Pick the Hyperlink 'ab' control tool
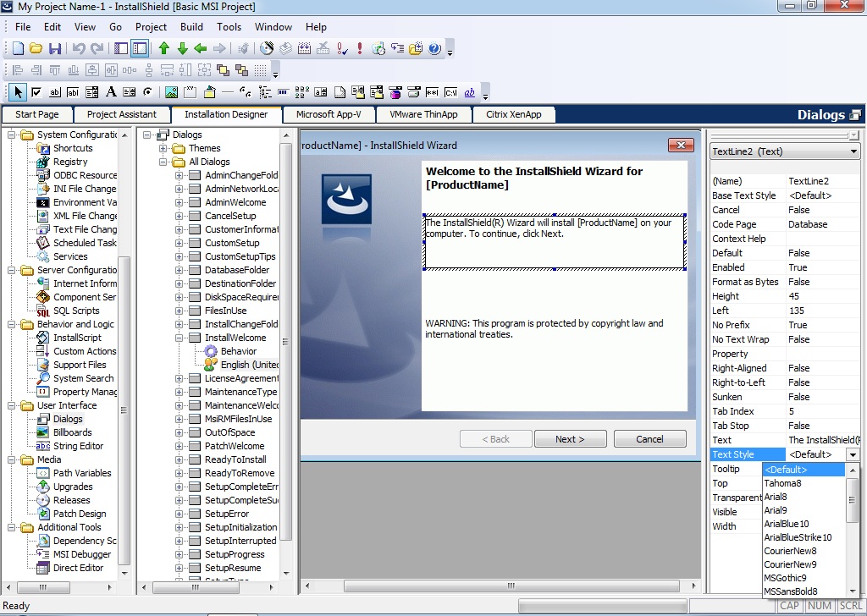867x616 pixels. (x=469, y=92)
